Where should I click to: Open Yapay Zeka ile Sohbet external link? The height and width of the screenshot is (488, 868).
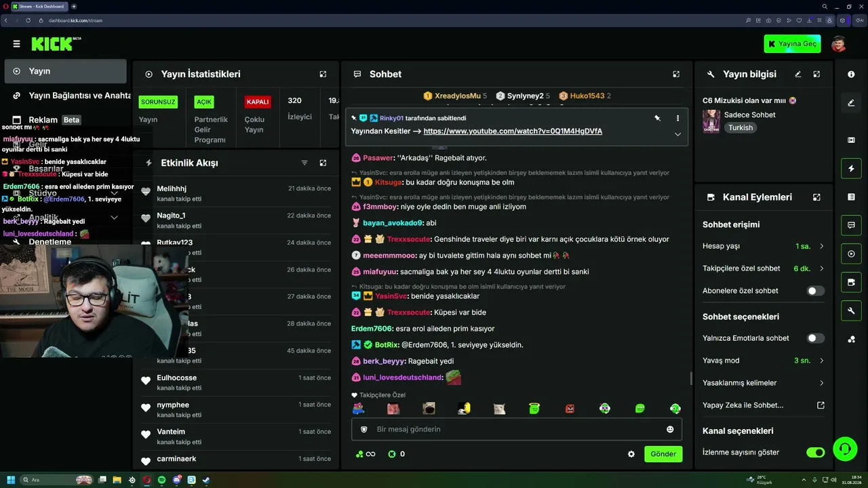click(764, 405)
